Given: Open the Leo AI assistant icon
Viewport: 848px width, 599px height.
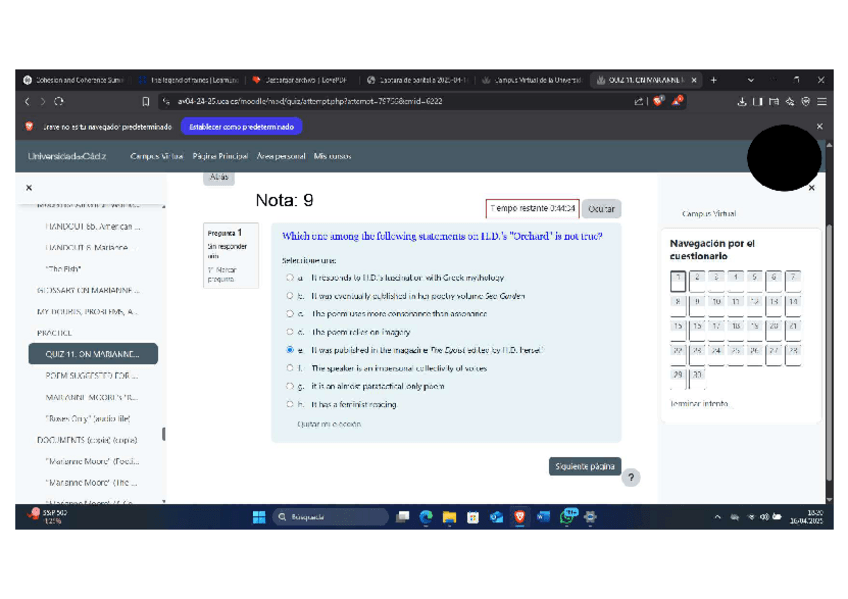Looking at the screenshot, I should (790, 102).
